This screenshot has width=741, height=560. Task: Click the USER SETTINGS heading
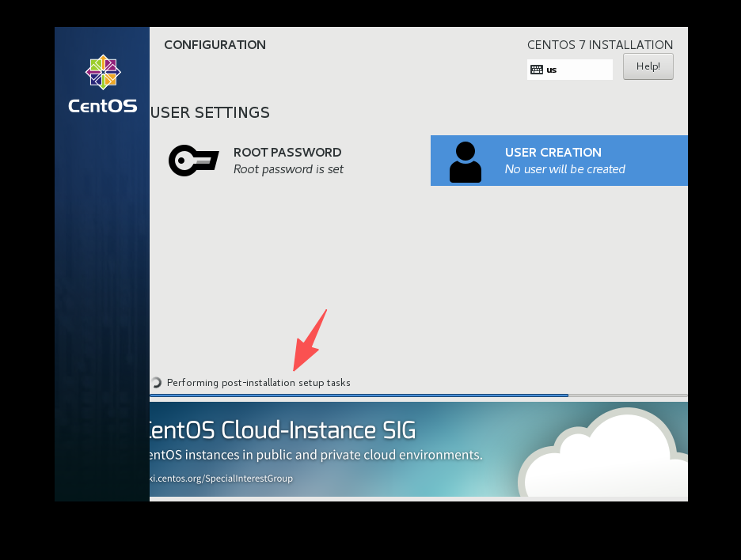pyautogui.click(x=210, y=112)
